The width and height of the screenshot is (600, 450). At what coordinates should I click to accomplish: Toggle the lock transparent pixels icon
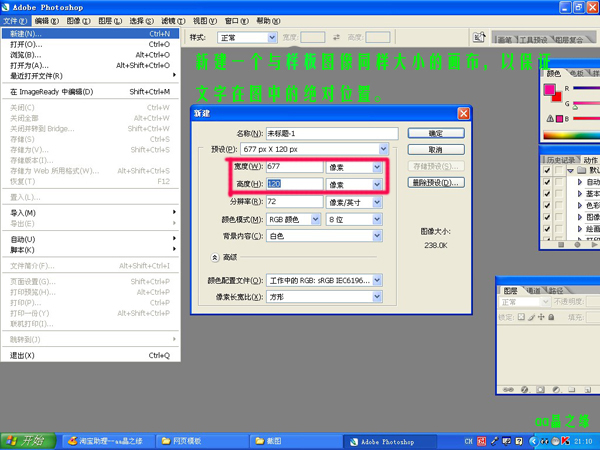521,317
